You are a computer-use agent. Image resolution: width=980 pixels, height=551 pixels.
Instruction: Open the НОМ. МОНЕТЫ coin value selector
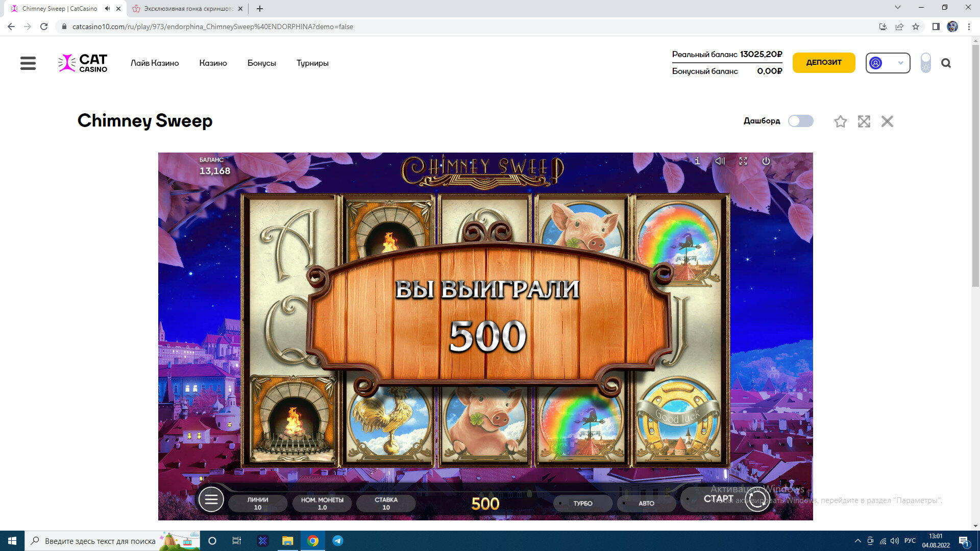click(322, 503)
